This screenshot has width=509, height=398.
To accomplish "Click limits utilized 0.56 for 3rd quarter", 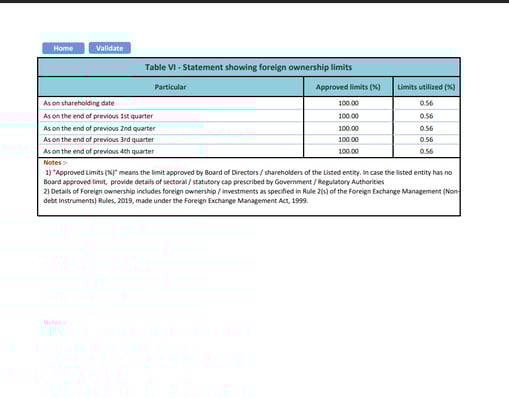I will pos(427,140).
